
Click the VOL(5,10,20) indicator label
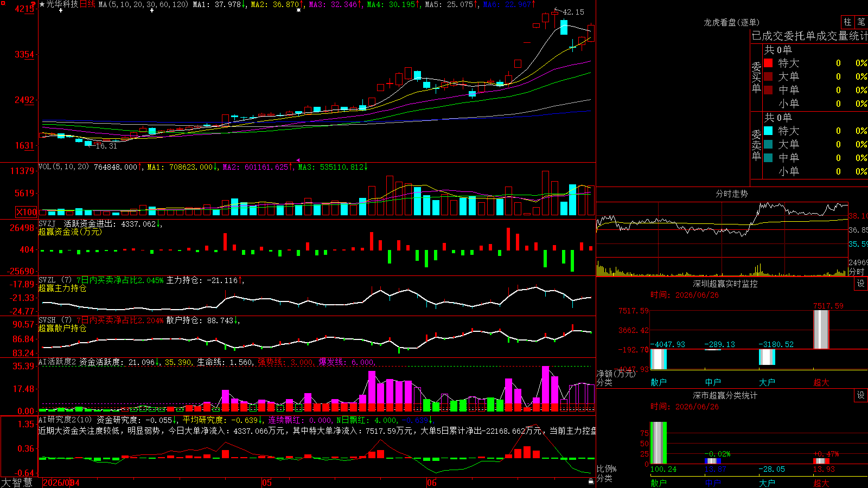point(63,166)
